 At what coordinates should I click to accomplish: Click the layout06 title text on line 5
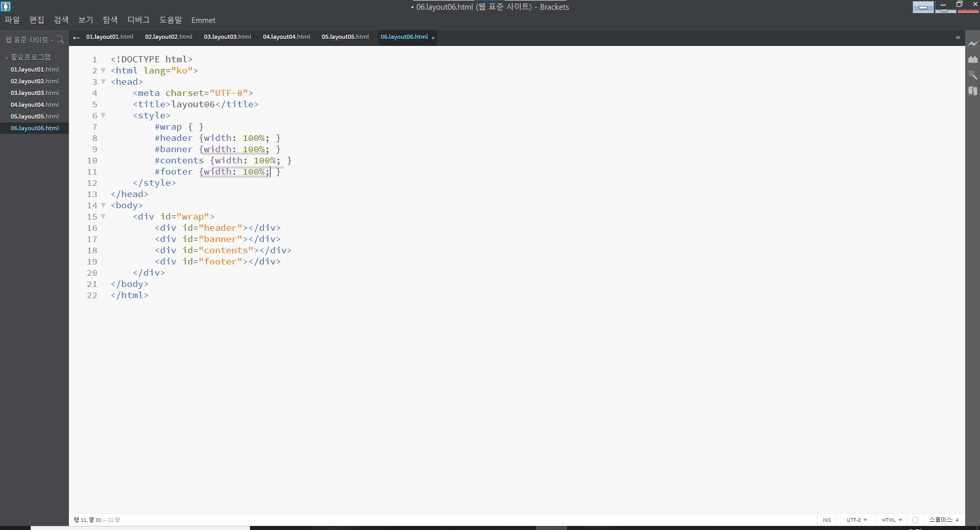tap(193, 104)
